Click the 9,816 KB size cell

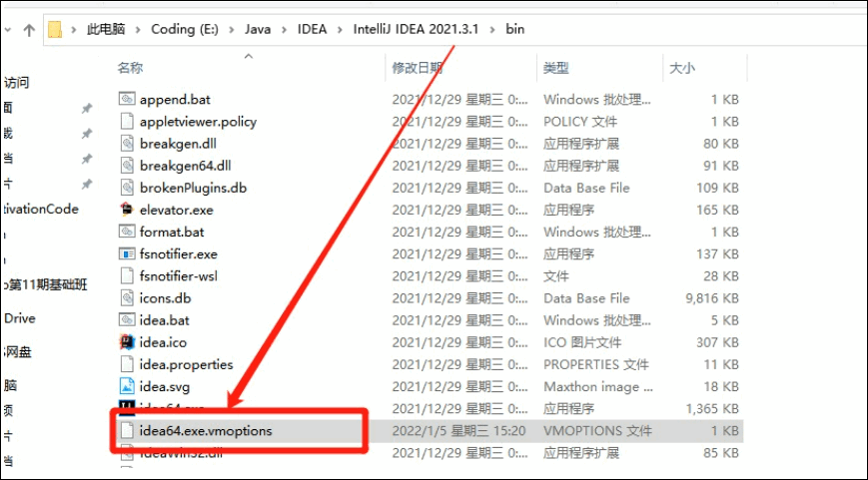712,298
